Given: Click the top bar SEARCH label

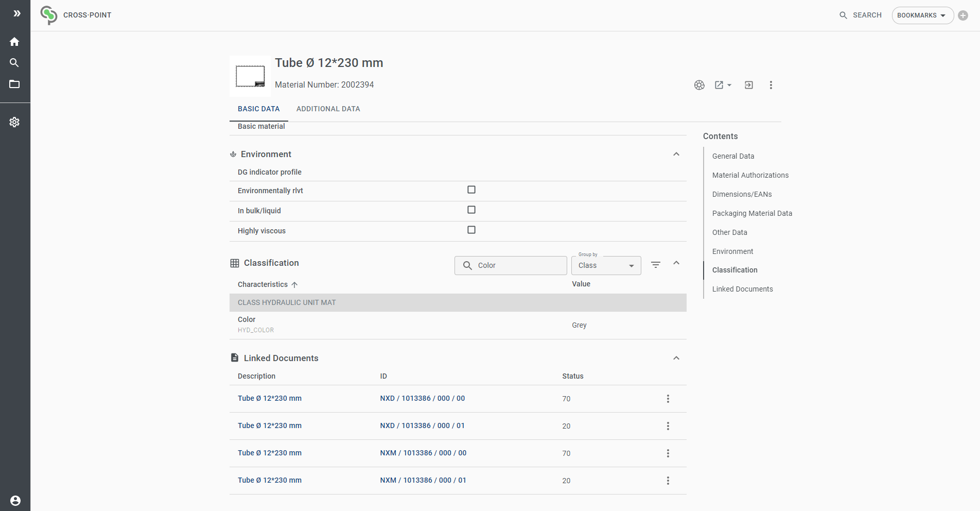Looking at the screenshot, I should [867, 15].
